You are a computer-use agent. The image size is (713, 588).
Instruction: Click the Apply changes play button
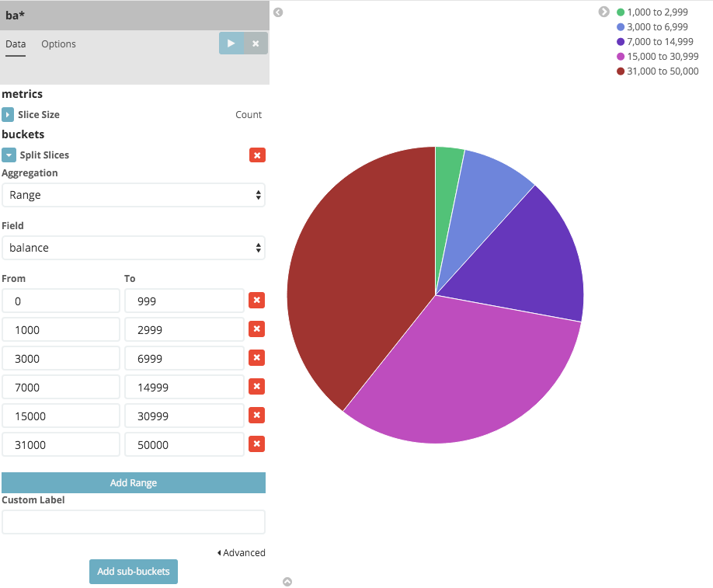pyautogui.click(x=231, y=43)
